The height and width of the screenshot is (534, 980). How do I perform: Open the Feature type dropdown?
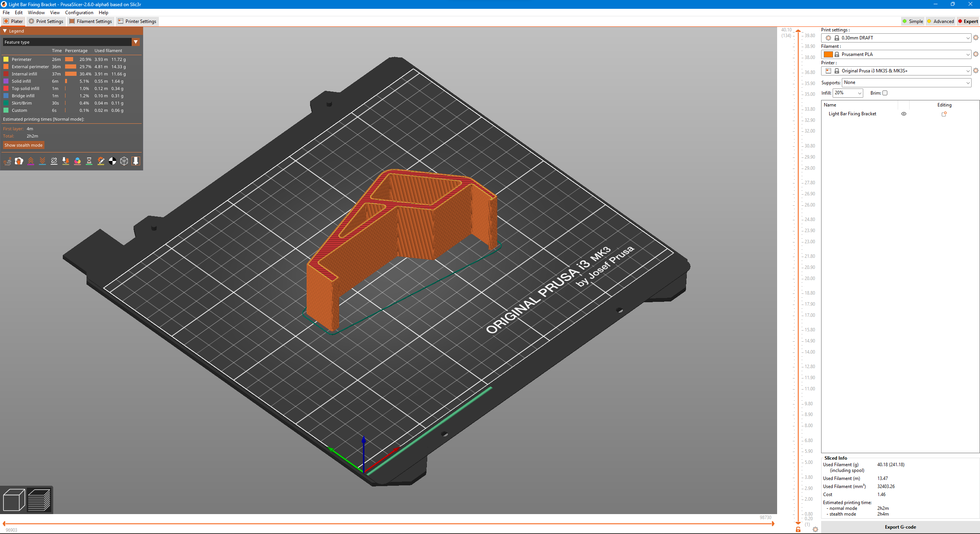coord(136,42)
